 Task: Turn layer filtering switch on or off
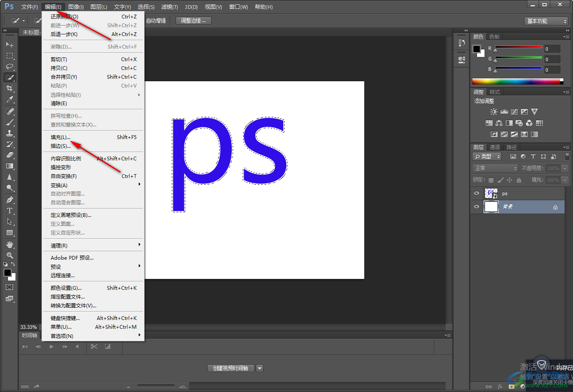[x=567, y=156]
